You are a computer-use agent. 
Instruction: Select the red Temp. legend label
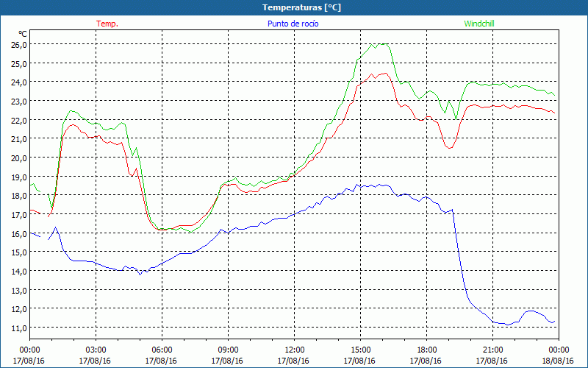[107, 24]
